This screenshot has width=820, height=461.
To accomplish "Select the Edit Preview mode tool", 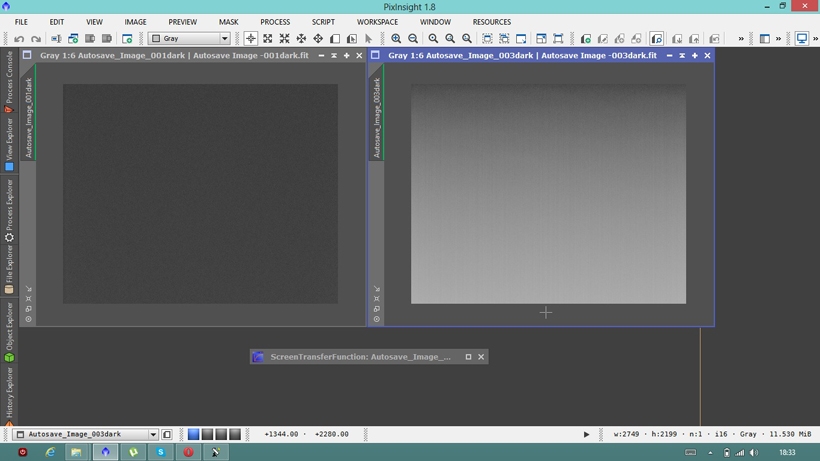I will tap(351, 39).
